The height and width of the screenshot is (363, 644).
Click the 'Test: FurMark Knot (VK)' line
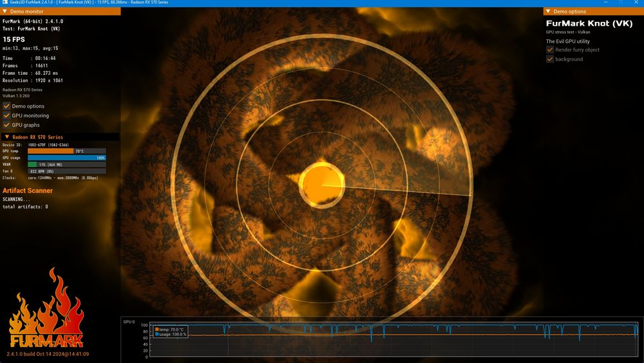click(x=31, y=29)
